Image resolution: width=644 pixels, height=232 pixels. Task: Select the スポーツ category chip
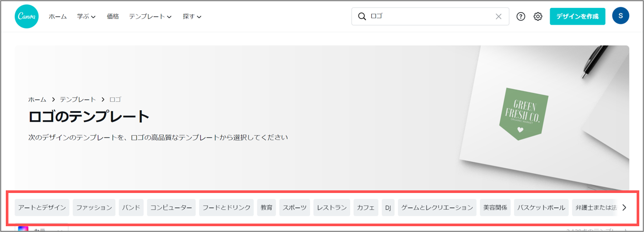[295, 208]
